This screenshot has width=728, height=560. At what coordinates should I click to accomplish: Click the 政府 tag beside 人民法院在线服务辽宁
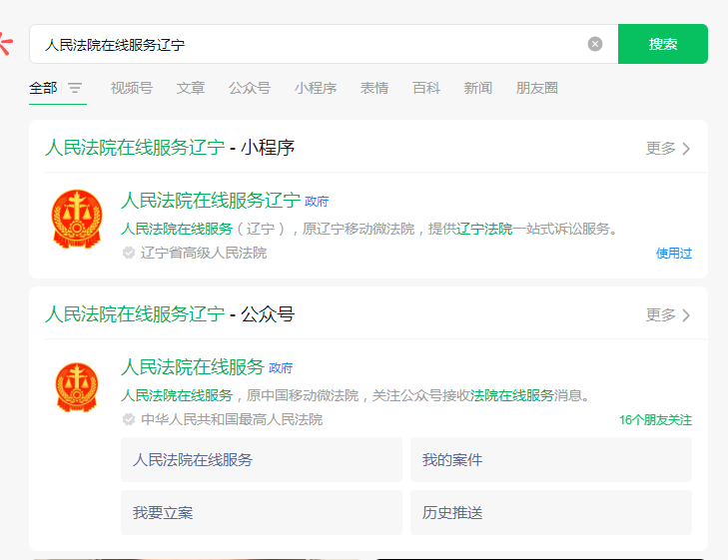(317, 202)
